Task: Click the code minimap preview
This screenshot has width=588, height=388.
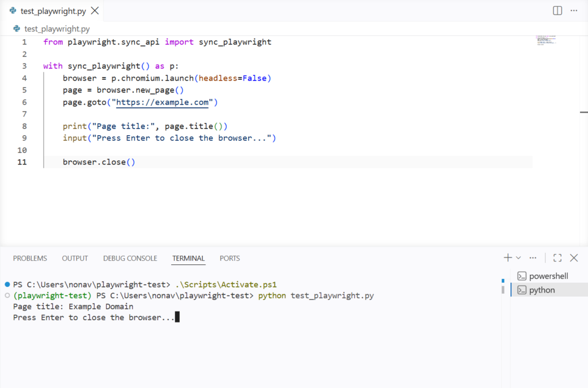Action: click(546, 40)
